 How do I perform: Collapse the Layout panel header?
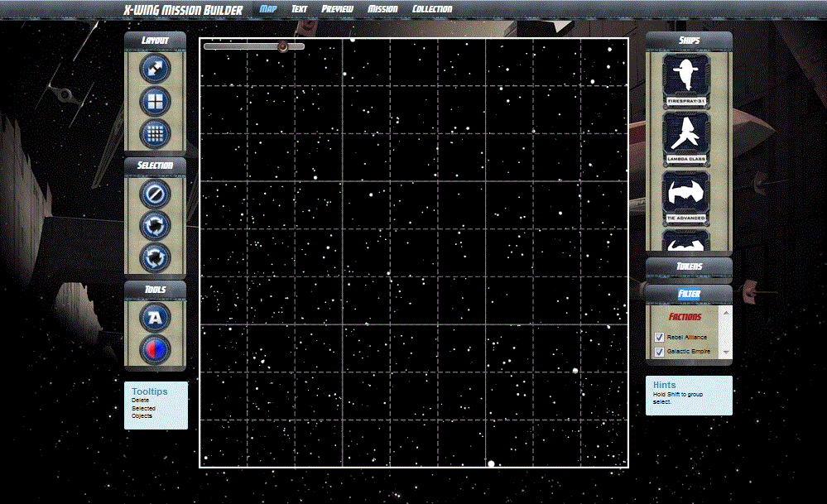pyautogui.click(x=155, y=41)
